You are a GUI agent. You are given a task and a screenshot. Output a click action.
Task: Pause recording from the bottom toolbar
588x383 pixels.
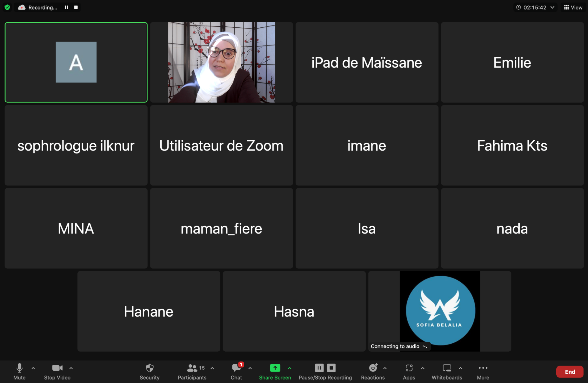point(319,368)
